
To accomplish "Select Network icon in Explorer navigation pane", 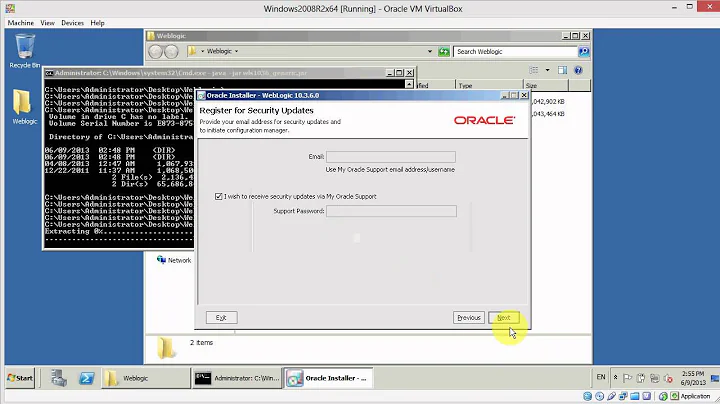I will click(161, 260).
